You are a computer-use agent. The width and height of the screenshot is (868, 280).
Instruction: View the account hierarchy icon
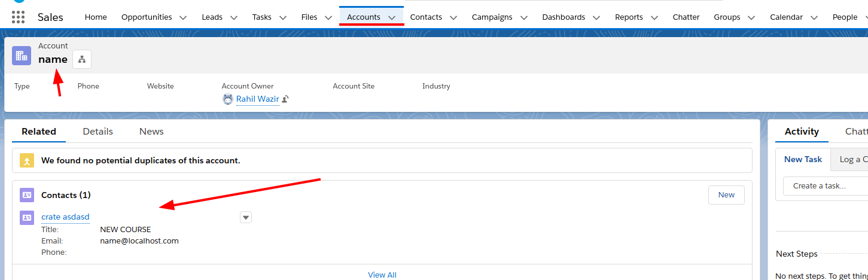82,59
